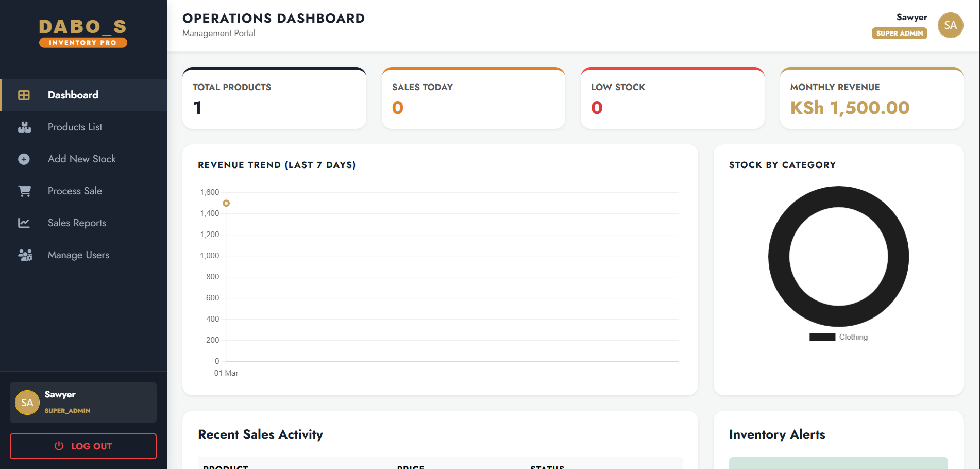The width and height of the screenshot is (980, 469).
Task: Click the Revenue Trend (Last 7 Days) heading
Action: point(277,165)
